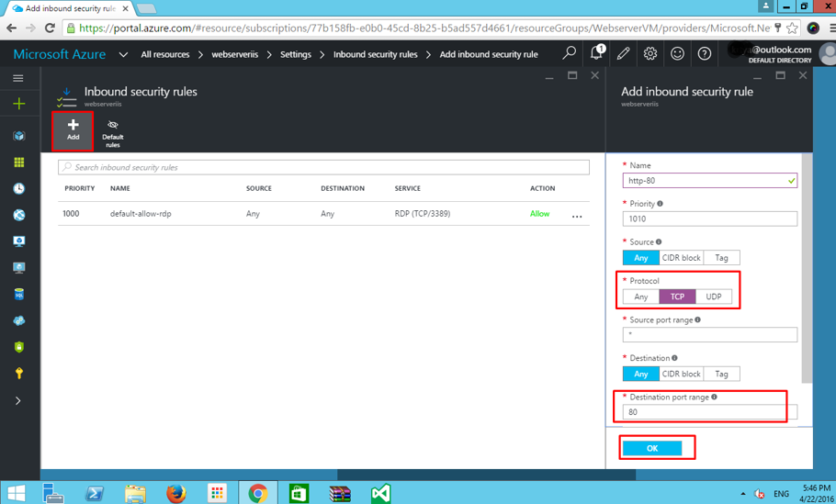Open All resources grid icon in sidebar
Screen dimensions: 836x504
click(19, 162)
